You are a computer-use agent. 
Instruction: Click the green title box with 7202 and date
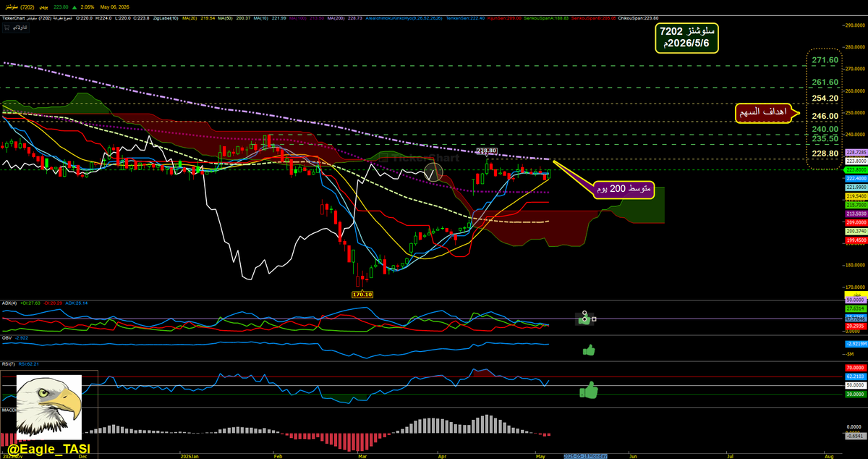(x=686, y=38)
